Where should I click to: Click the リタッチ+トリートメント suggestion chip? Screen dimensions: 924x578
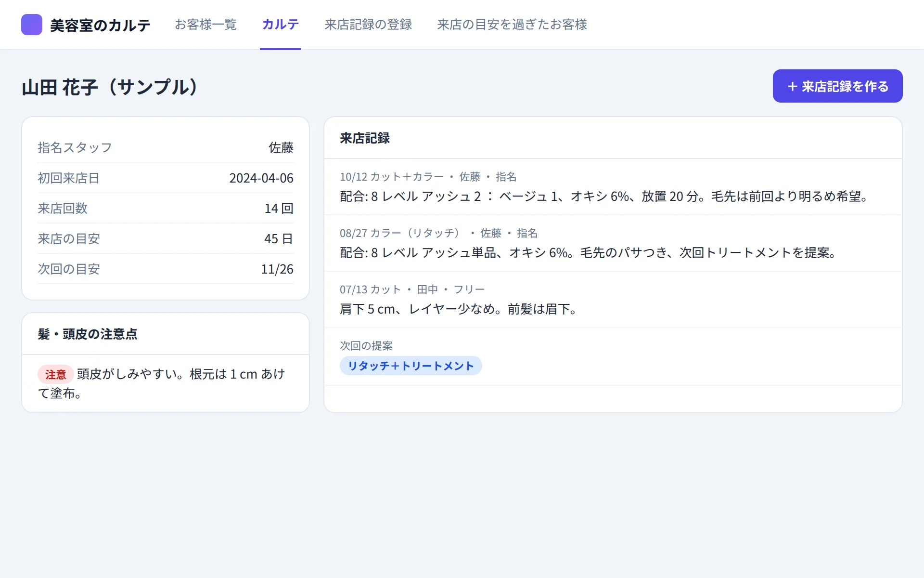(411, 366)
